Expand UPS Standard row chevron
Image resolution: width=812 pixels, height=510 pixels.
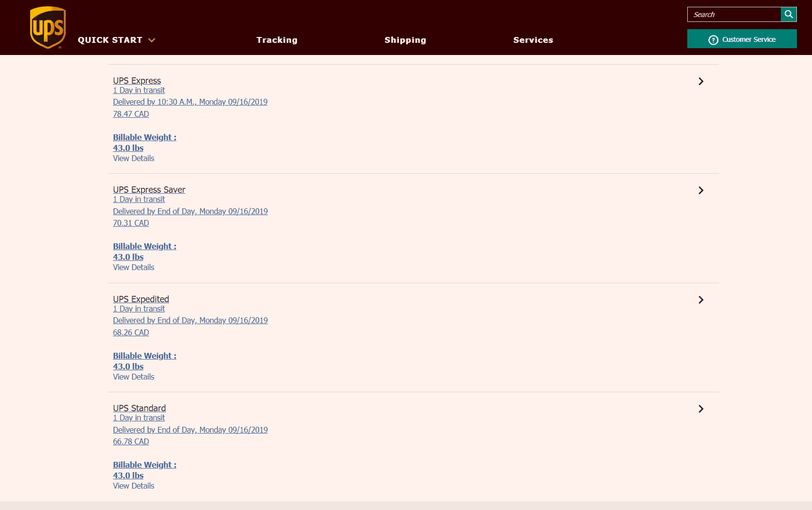point(701,409)
